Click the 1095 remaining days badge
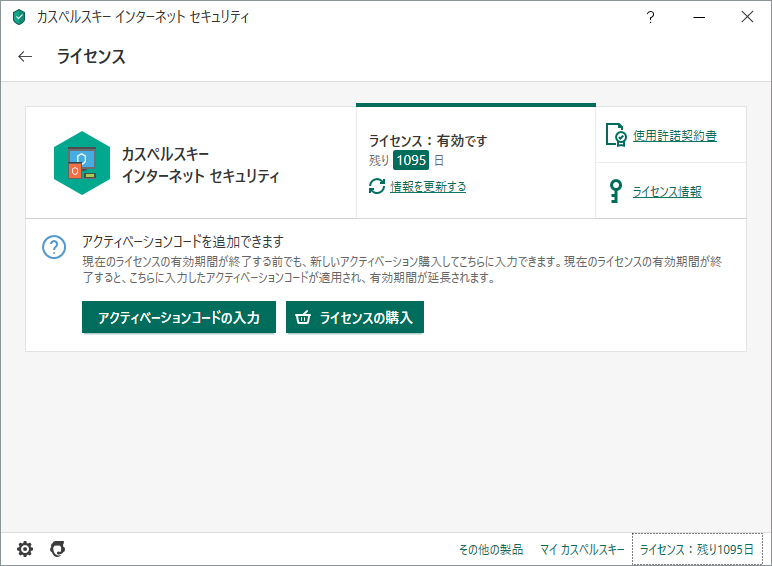 pyautogui.click(x=410, y=160)
